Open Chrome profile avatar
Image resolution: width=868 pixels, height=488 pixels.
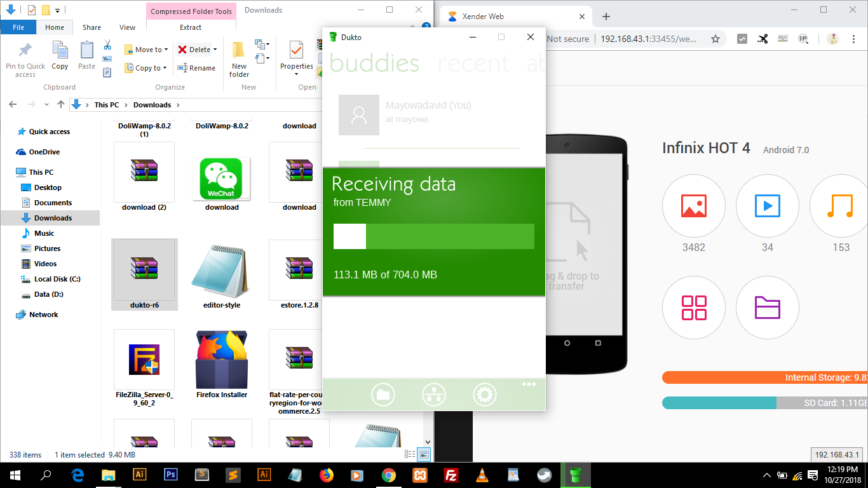[x=833, y=39]
